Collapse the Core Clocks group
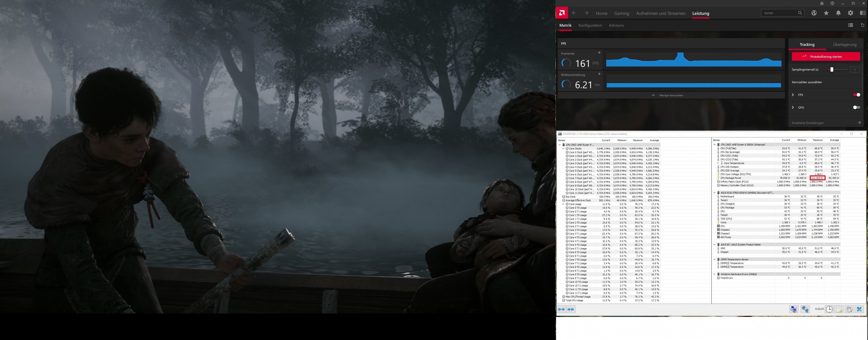This screenshot has width=868, height=340. pos(563,148)
